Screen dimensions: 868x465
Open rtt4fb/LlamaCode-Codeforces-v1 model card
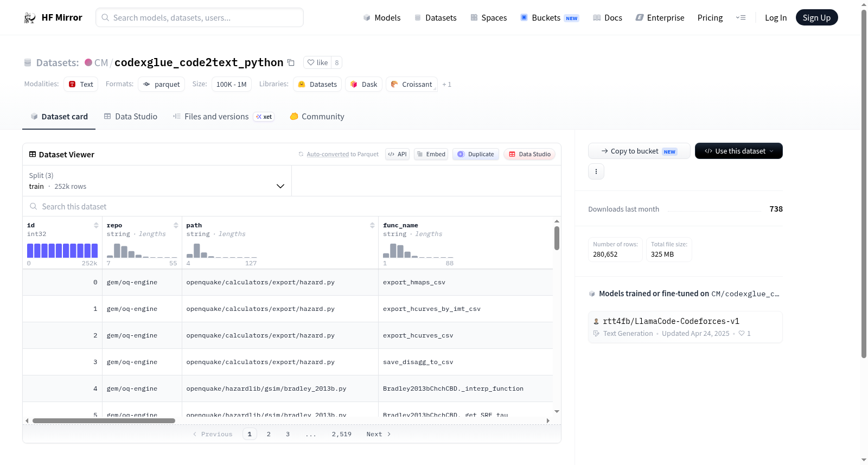685,327
